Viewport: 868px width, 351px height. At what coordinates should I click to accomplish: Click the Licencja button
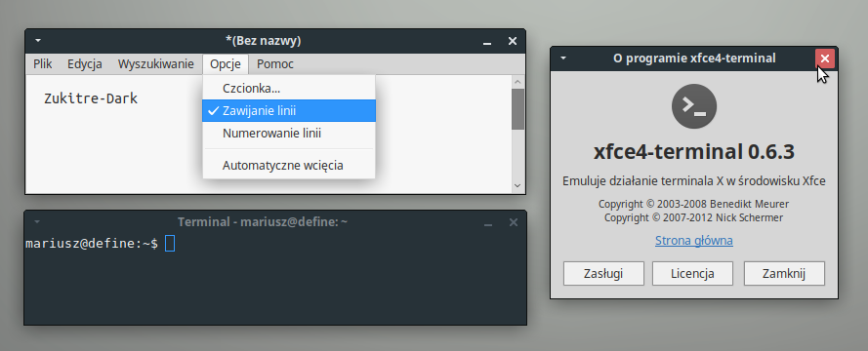point(692,274)
